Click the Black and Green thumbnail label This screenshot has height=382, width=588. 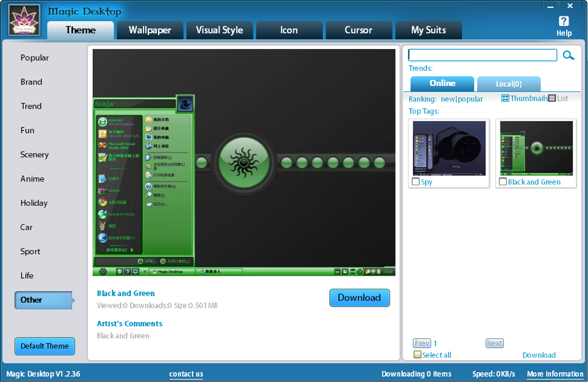(534, 182)
